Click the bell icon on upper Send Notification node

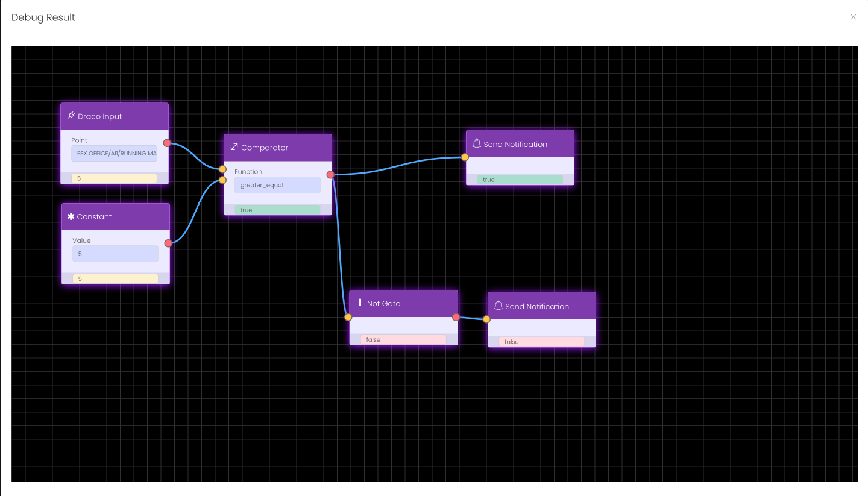(x=476, y=144)
